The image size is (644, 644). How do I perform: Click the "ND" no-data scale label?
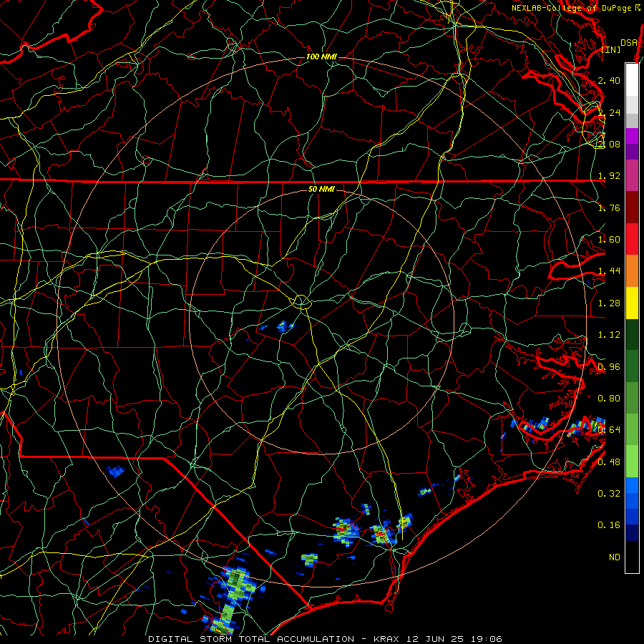click(615, 557)
